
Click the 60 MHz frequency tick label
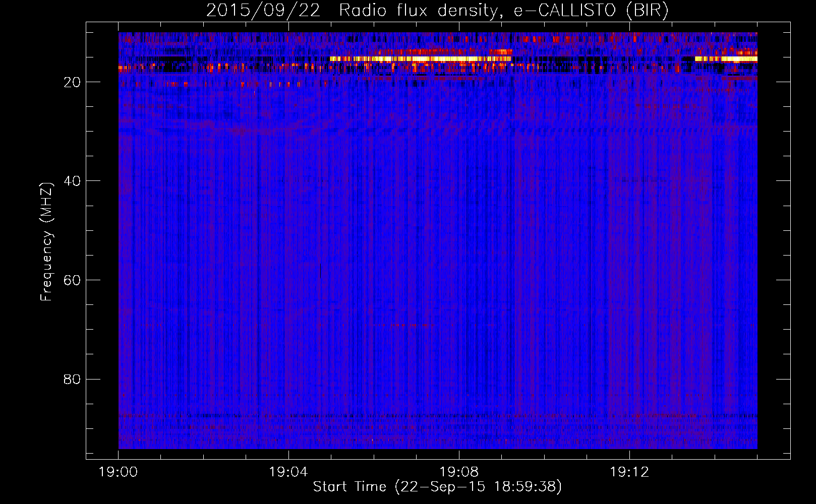pyautogui.click(x=72, y=280)
